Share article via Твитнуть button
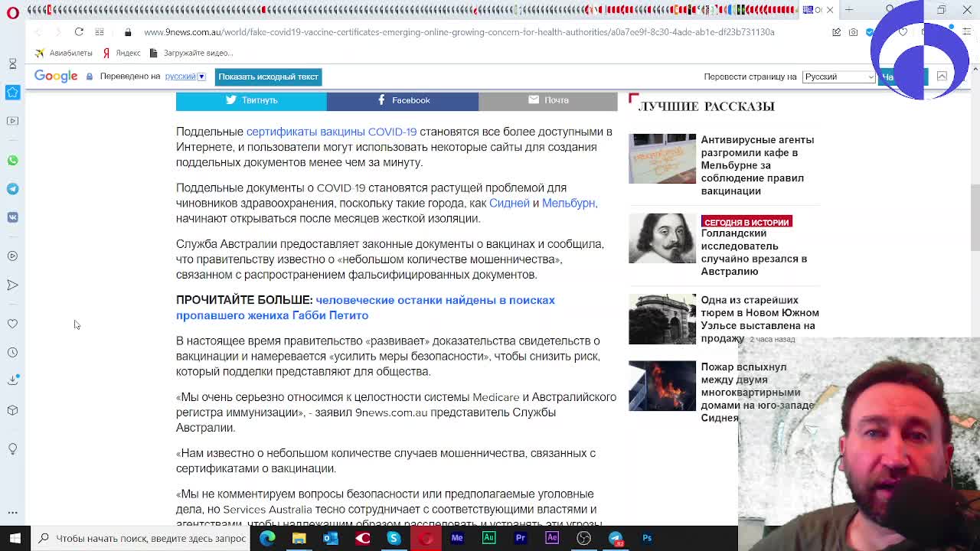 coord(251,100)
